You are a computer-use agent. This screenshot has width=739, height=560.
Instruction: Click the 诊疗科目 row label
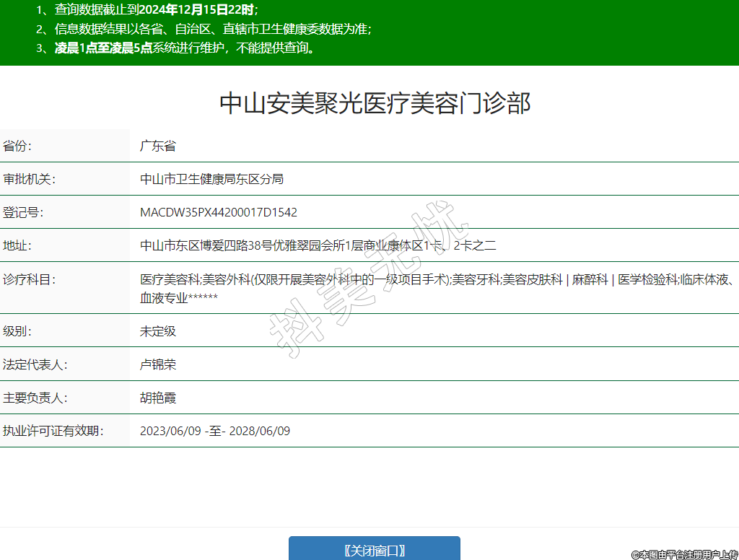click(29, 280)
